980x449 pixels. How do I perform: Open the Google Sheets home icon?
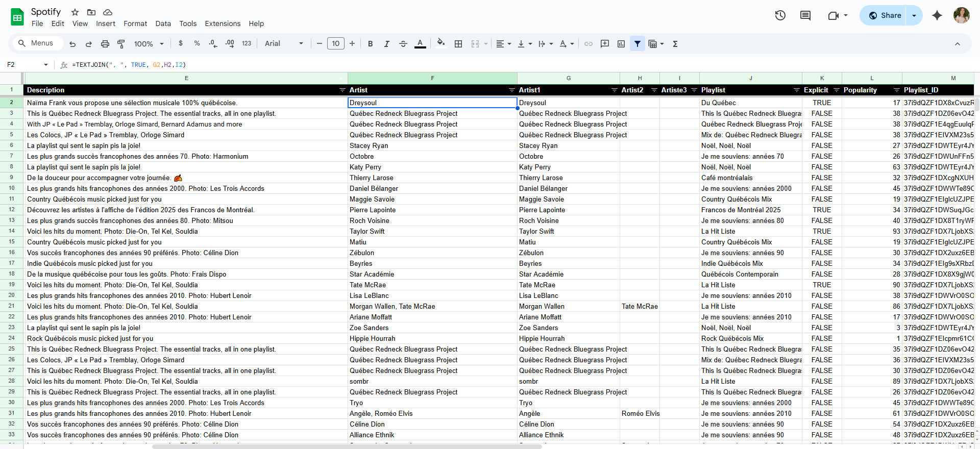pos(17,17)
